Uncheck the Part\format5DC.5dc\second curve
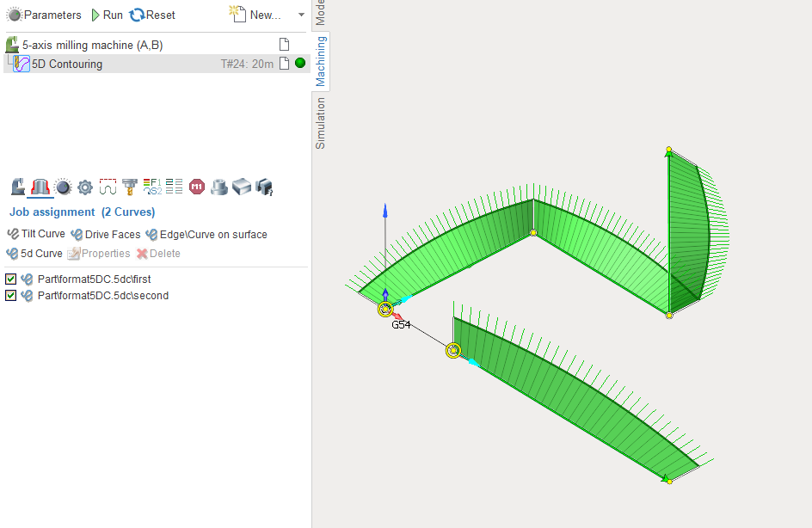Screen dimensions: 812x528 10,296
